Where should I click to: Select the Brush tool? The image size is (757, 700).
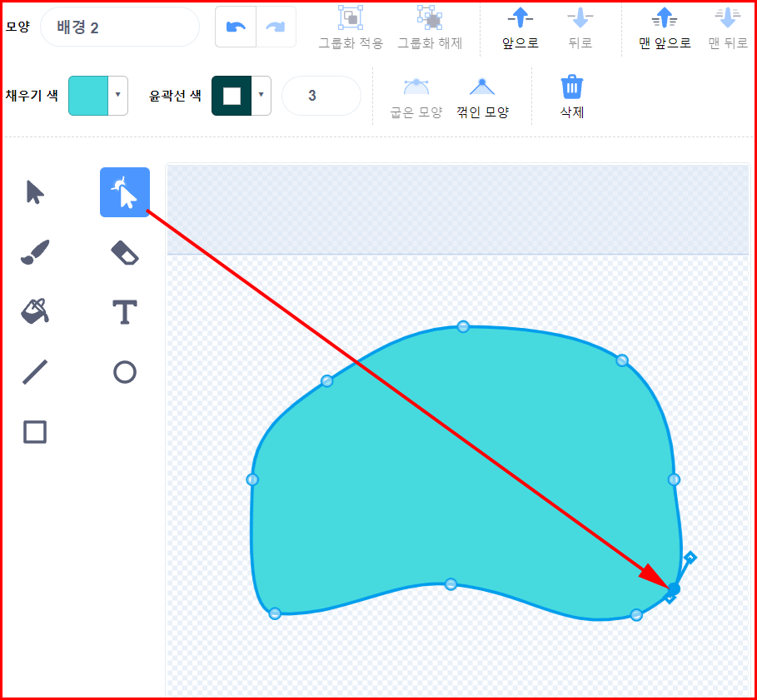coord(35,252)
